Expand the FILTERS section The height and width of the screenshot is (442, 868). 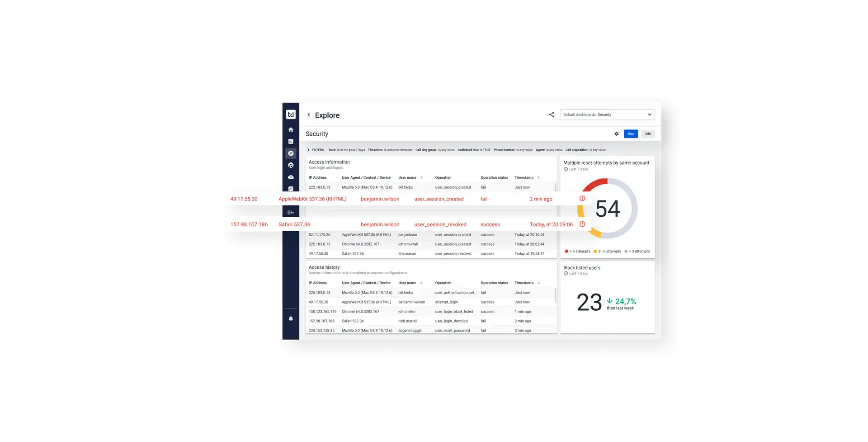click(309, 150)
